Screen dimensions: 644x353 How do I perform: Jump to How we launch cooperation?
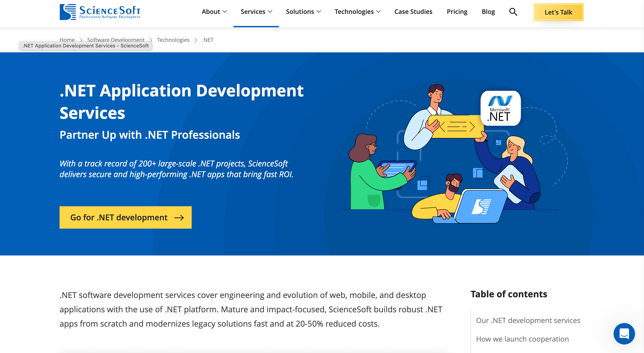pos(522,339)
